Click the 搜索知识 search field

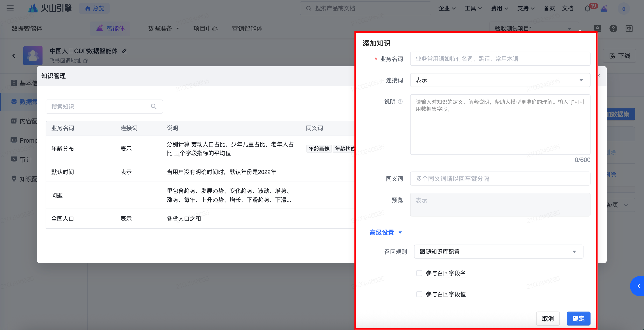pyautogui.click(x=104, y=107)
